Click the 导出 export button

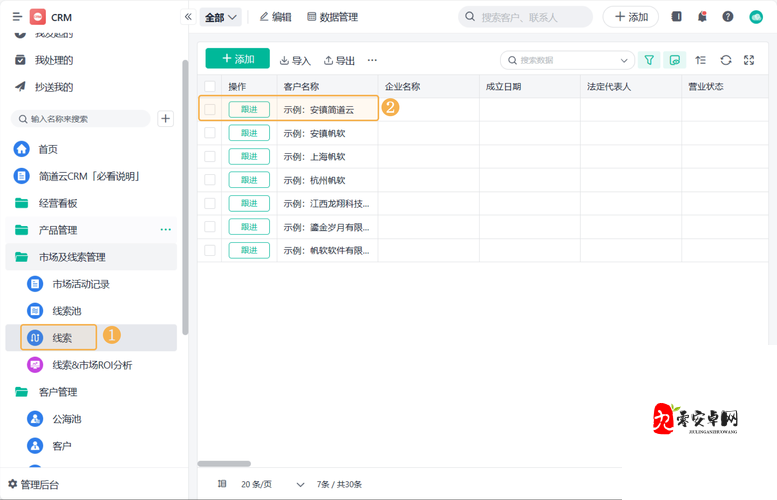(339, 60)
